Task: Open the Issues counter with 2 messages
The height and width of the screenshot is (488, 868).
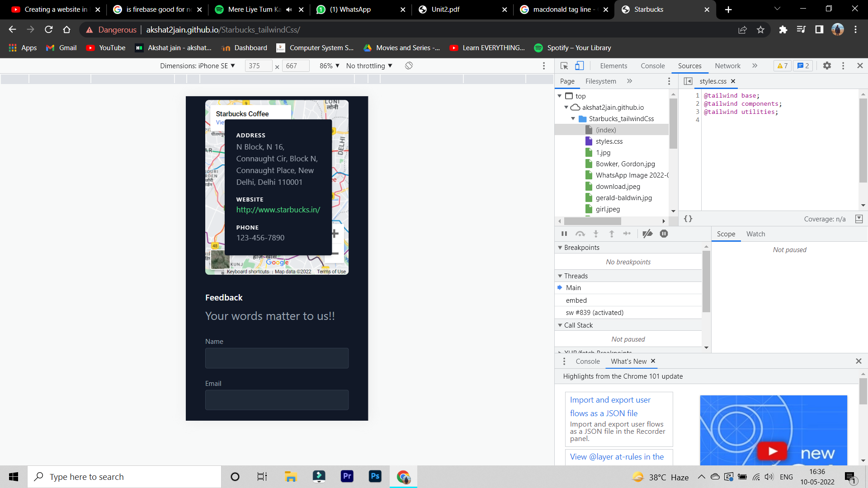Action: tap(803, 66)
